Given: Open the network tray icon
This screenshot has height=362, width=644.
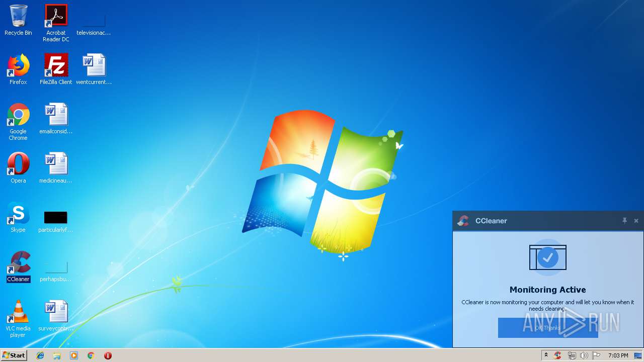Looking at the screenshot, I should 572,355.
